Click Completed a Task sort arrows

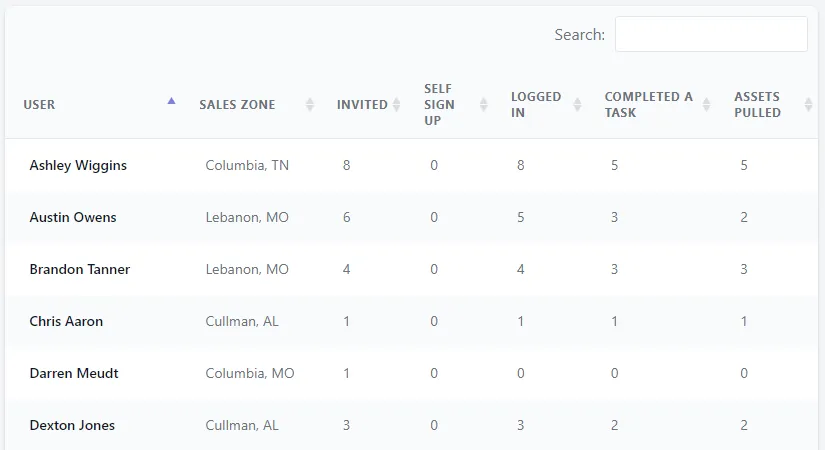pyautogui.click(x=707, y=105)
